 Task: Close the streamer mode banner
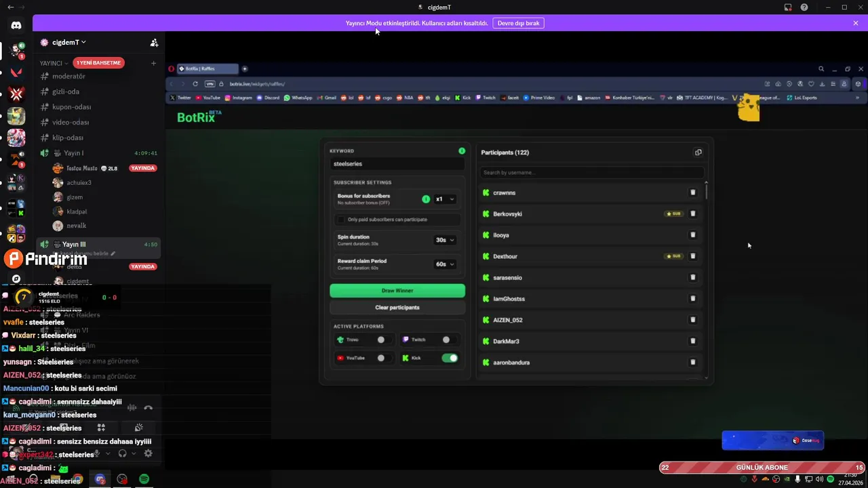coord(856,23)
